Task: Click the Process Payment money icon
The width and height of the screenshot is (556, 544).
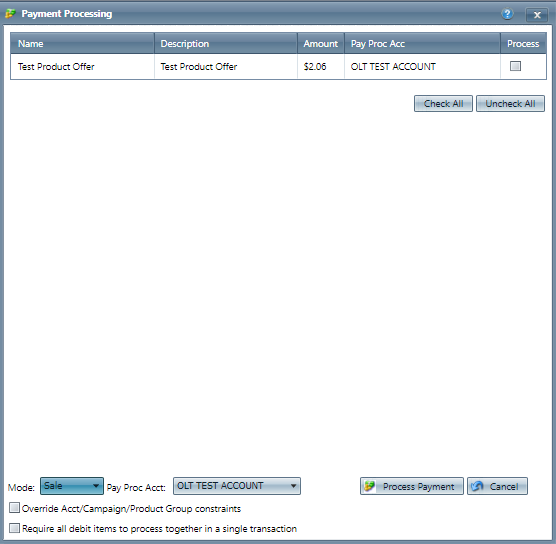Action: [x=369, y=486]
